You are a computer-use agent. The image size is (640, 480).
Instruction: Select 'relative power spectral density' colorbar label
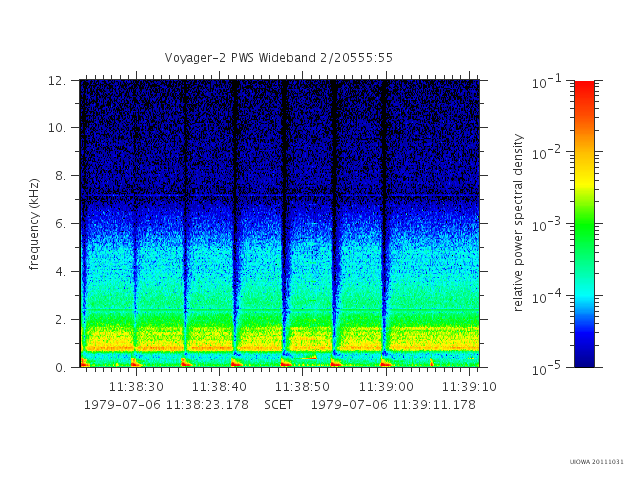[518, 223]
